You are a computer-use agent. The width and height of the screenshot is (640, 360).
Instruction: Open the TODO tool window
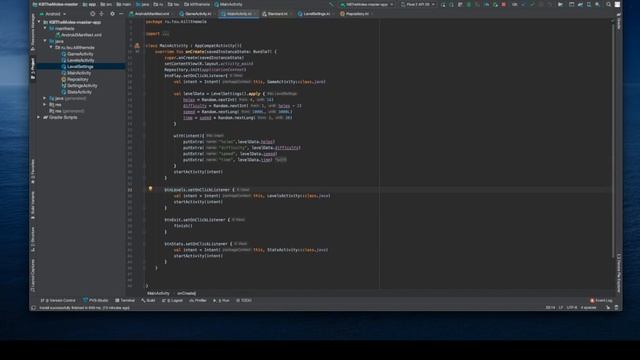(x=244, y=300)
